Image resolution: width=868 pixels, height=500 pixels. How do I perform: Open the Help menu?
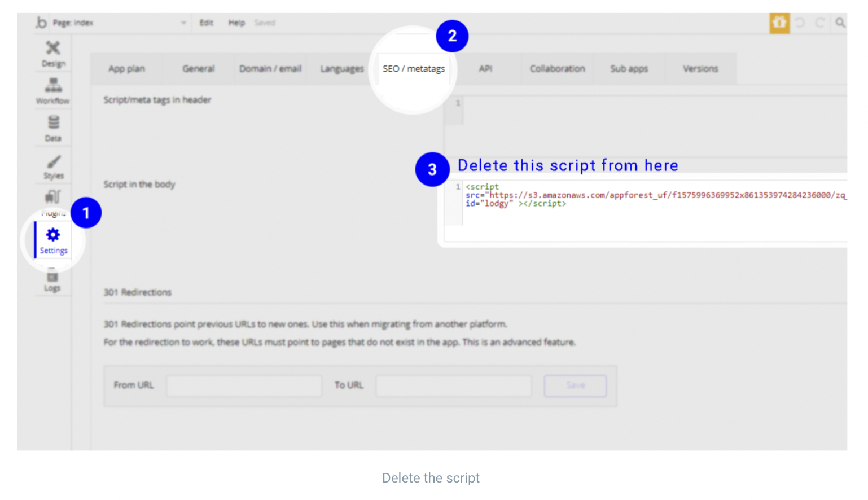tap(236, 23)
